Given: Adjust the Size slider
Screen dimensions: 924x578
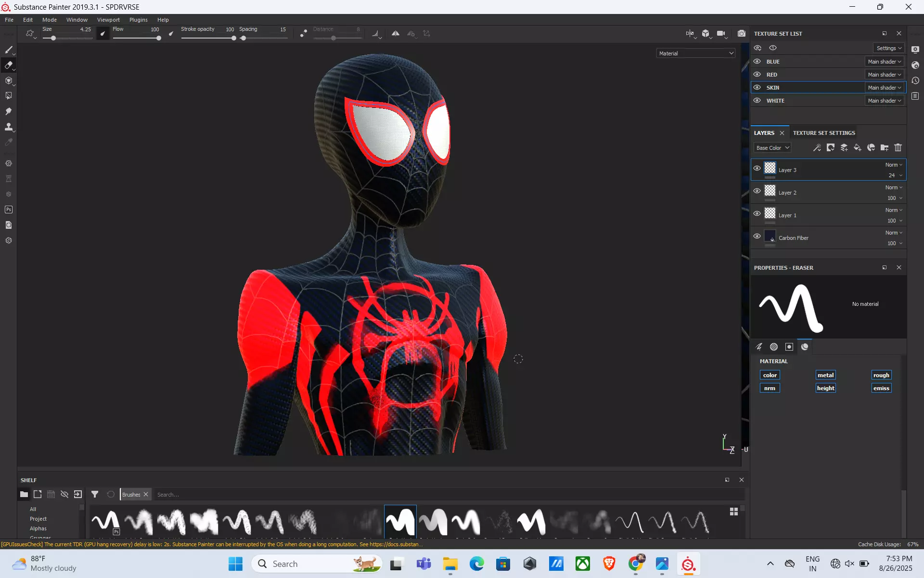Looking at the screenshot, I should click(x=67, y=38).
